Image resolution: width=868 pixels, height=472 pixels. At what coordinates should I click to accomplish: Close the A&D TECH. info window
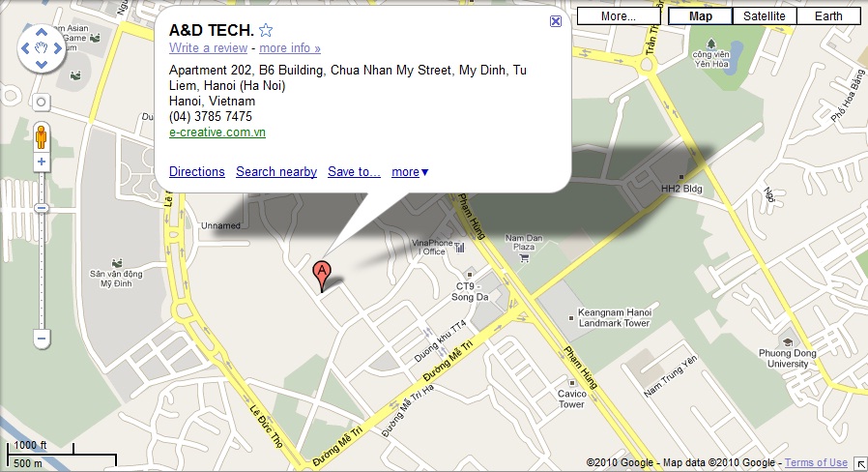pyautogui.click(x=555, y=21)
